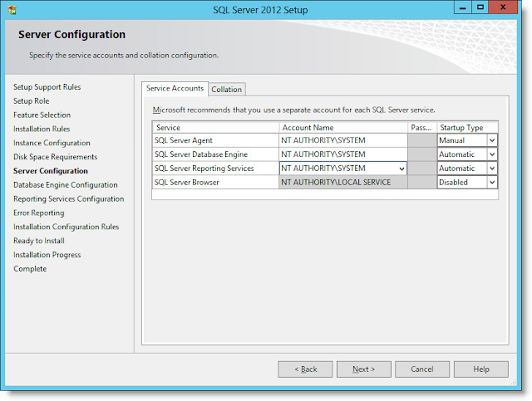Click Instance Configuration step

coord(52,143)
